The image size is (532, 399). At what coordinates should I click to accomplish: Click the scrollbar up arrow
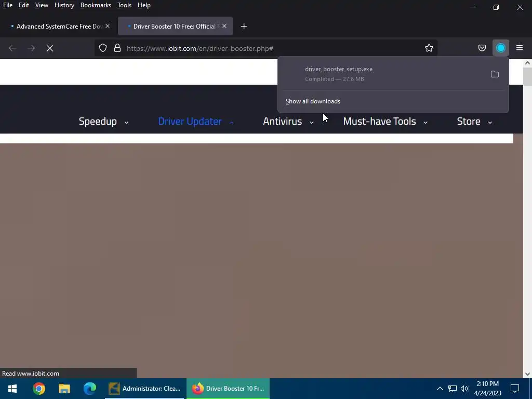(528, 63)
